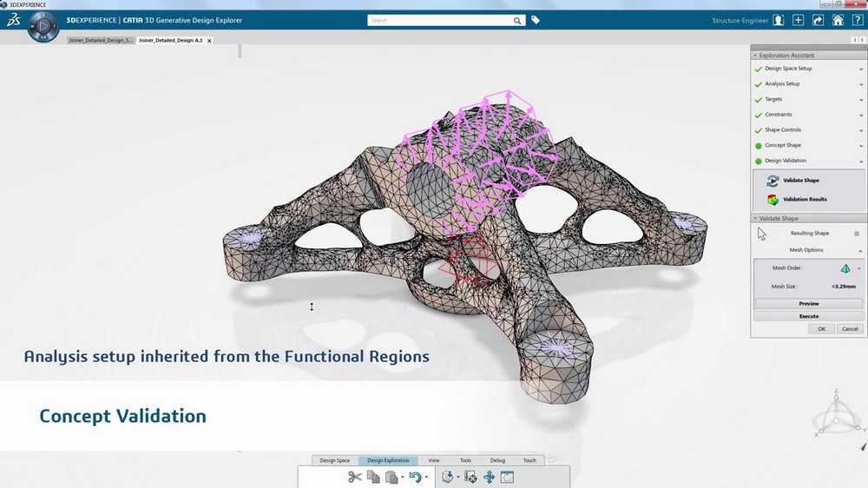Click the Mesh Size value 3.29mm
The height and width of the screenshot is (488, 868).
click(844, 287)
